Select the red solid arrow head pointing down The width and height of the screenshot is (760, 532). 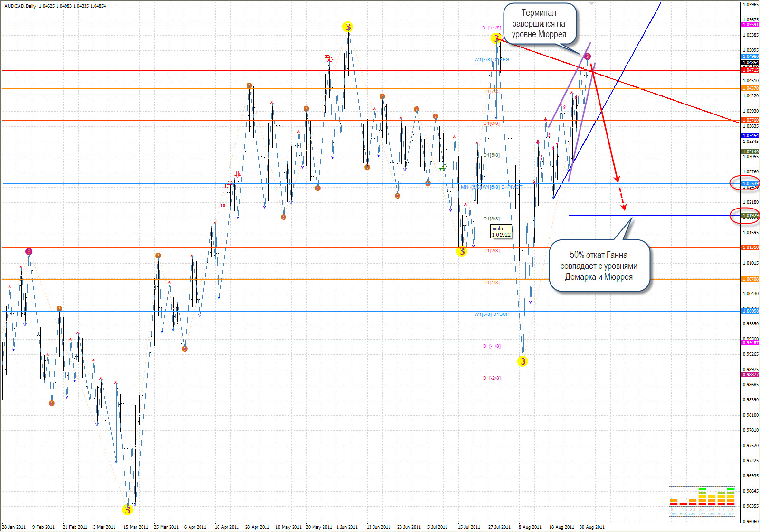pos(617,179)
